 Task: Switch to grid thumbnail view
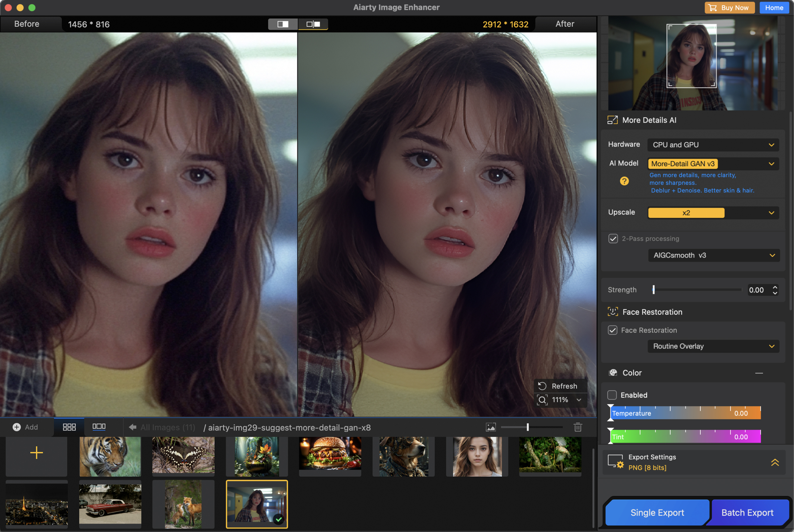click(x=69, y=427)
